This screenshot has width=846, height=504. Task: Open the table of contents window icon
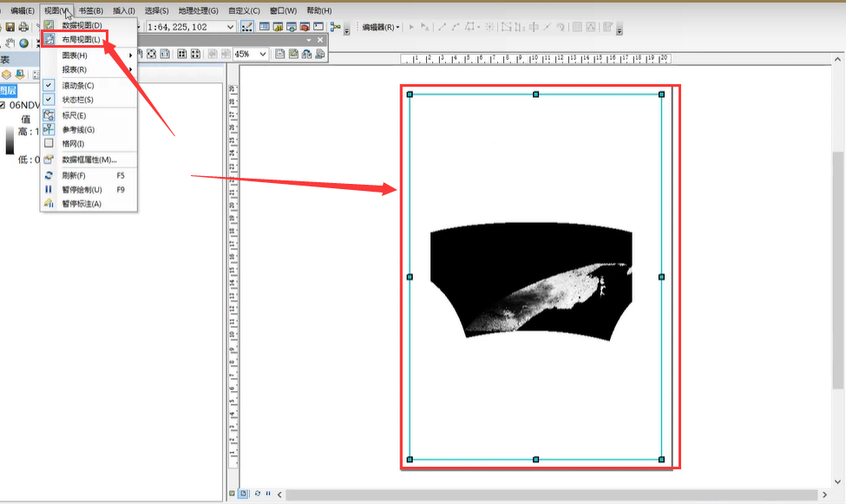pos(265,26)
